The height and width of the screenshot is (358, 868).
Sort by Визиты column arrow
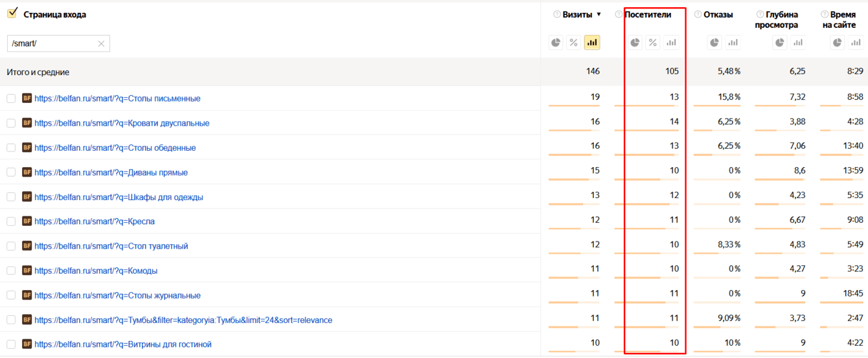point(599,14)
